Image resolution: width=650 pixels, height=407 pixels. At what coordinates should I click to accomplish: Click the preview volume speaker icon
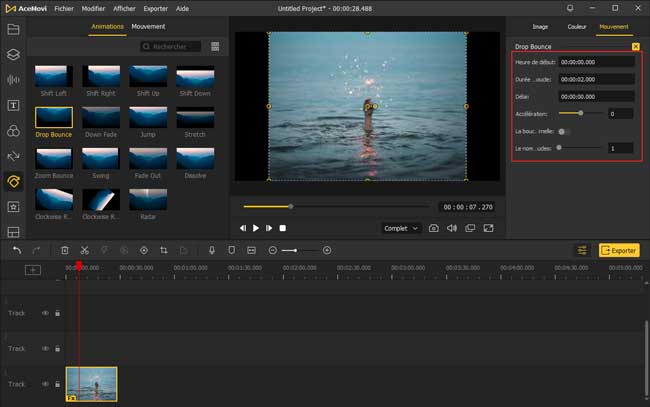[x=452, y=228]
